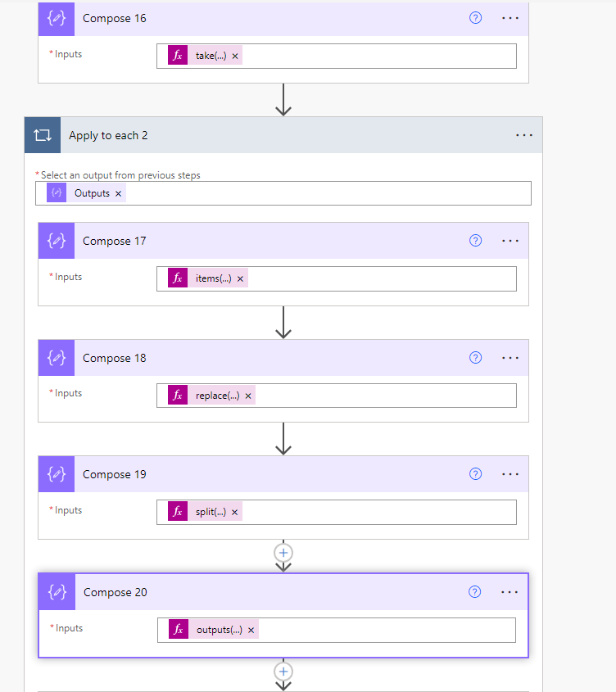The height and width of the screenshot is (692, 616).
Task: Open the help tooltip for Compose 19
Action: pyautogui.click(x=475, y=473)
